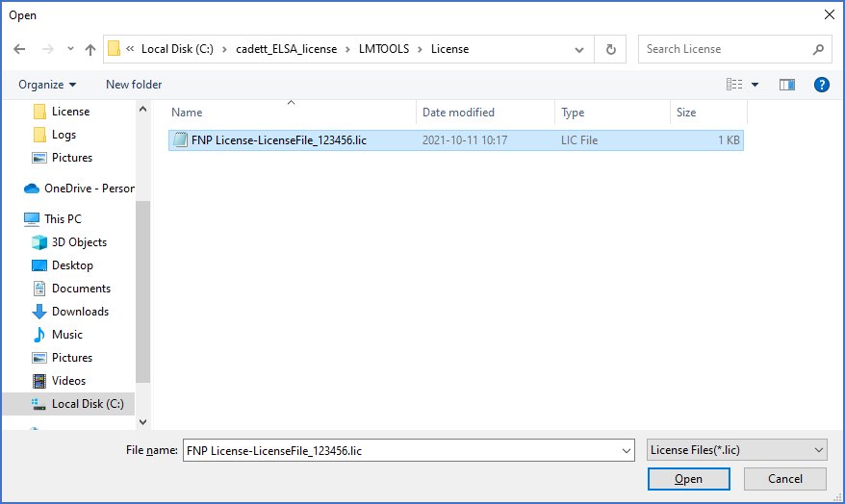845x504 pixels.
Task: Open the recent locations dropdown arrow
Action: [x=70, y=49]
